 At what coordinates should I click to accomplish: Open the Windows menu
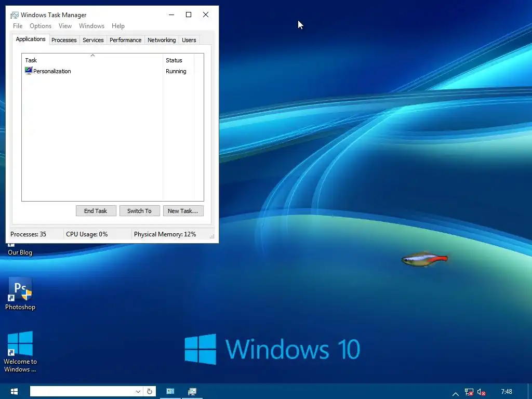[x=91, y=26]
